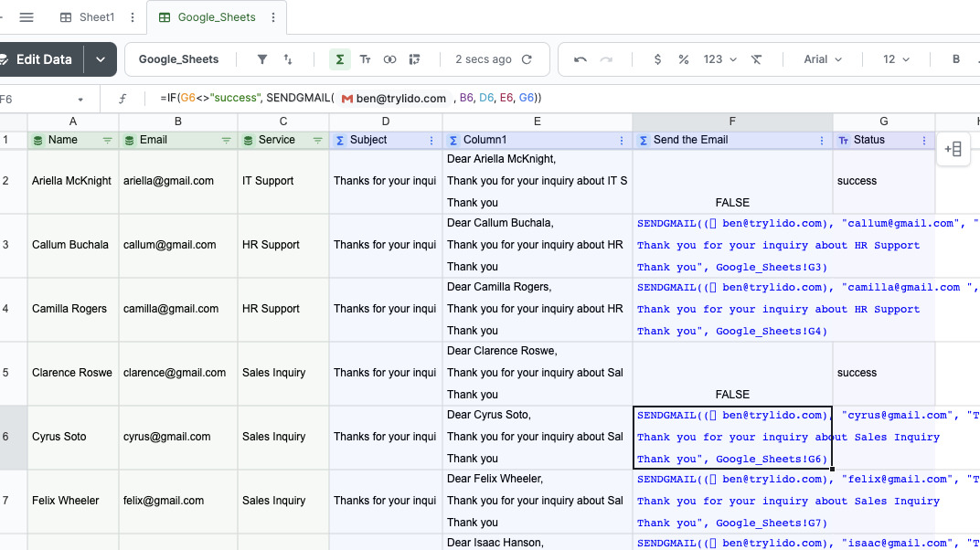Screen dimensions: 980x550
Task: Click the undo arrow
Action: [580, 59]
